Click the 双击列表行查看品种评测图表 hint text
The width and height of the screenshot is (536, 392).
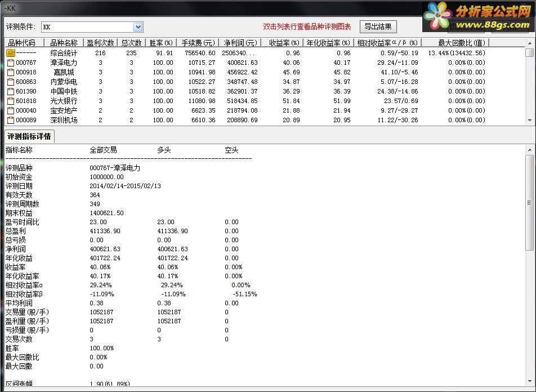307,26
